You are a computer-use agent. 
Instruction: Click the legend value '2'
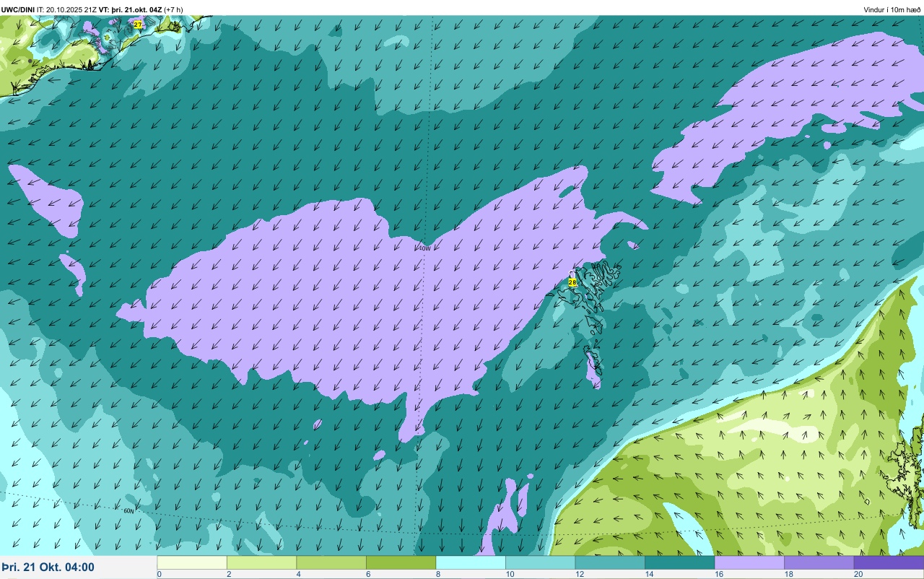227,574
